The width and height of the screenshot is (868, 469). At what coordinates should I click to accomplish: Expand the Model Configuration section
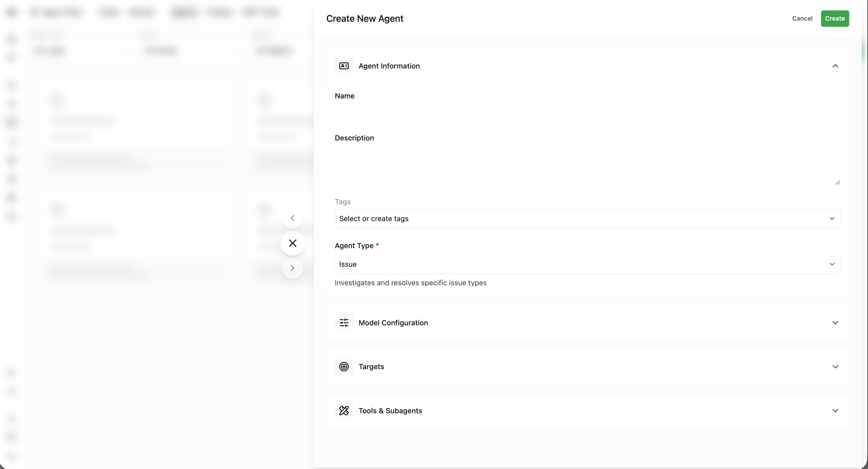pyautogui.click(x=835, y=323)
